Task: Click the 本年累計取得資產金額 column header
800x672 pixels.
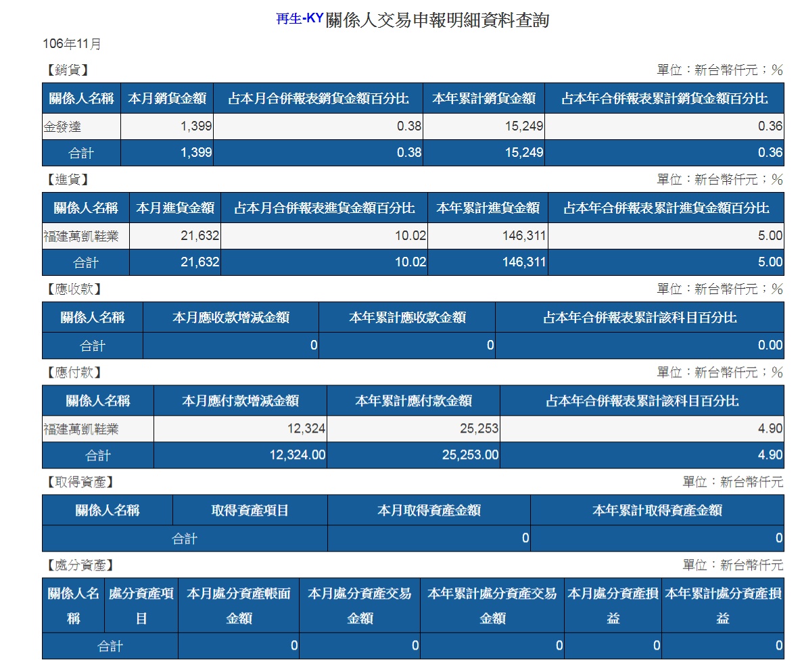Action: pyautogui.click(x=657, y=511)
